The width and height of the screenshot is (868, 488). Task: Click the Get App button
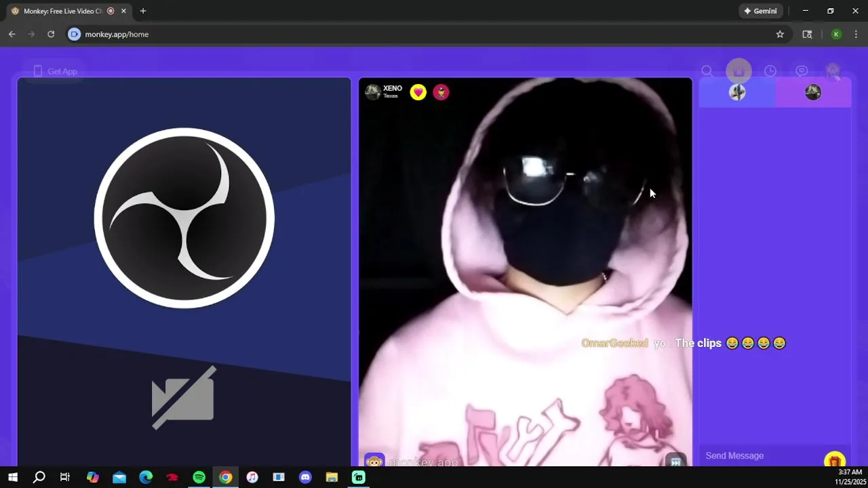[54, 71]
